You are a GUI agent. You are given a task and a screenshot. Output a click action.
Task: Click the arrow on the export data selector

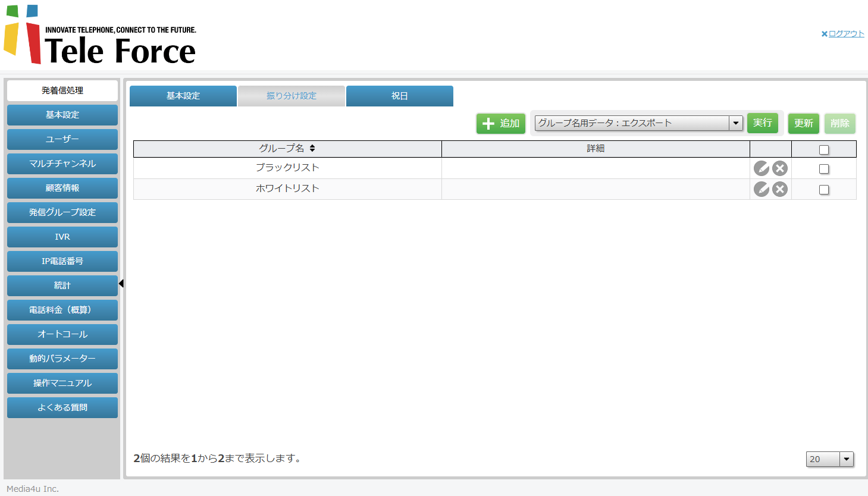(737, 123)
